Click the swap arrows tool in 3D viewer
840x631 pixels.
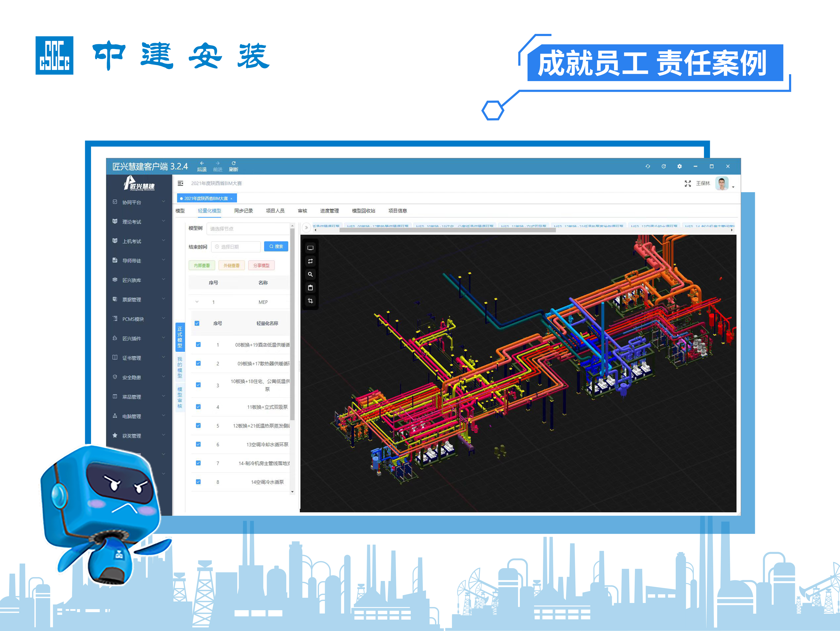310,261
